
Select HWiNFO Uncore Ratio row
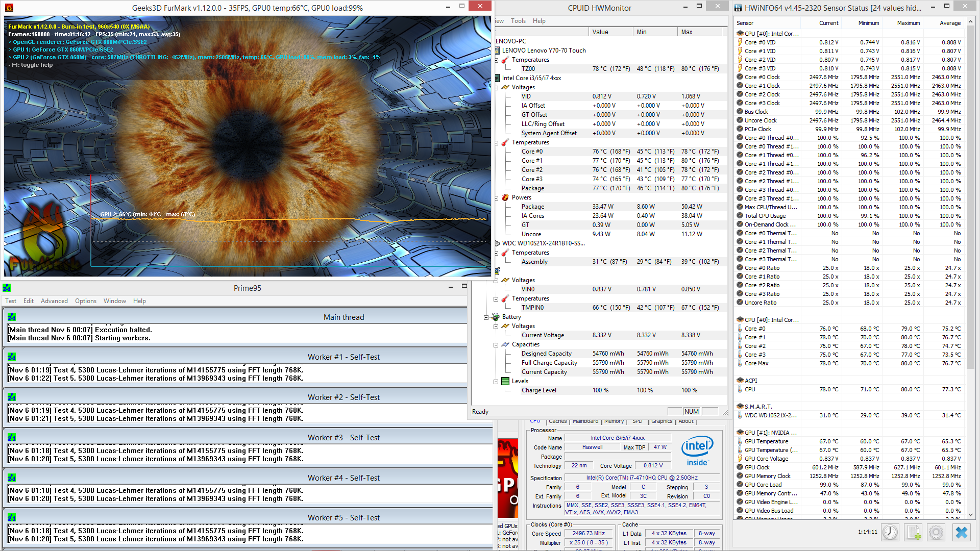click(849, 303)
